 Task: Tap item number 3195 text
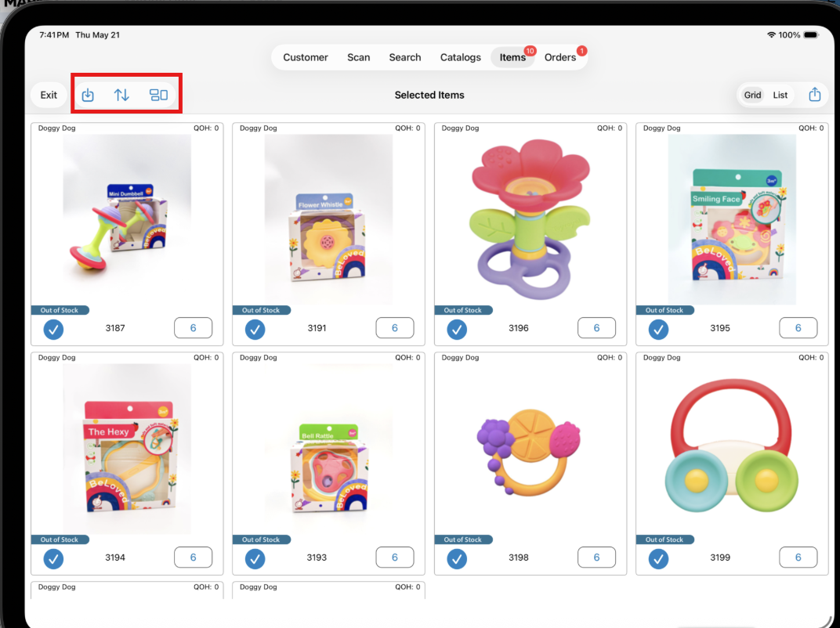click(720, 328)
